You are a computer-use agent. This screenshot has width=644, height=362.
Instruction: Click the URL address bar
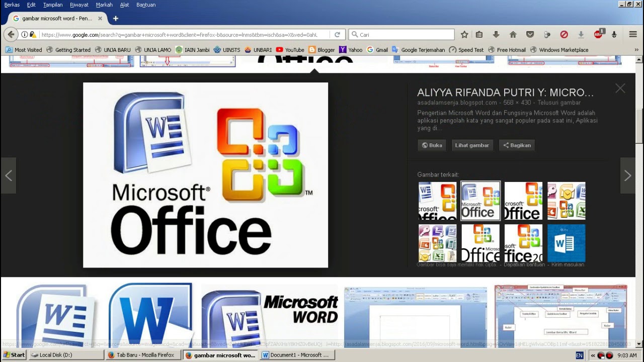click(179, 35)
